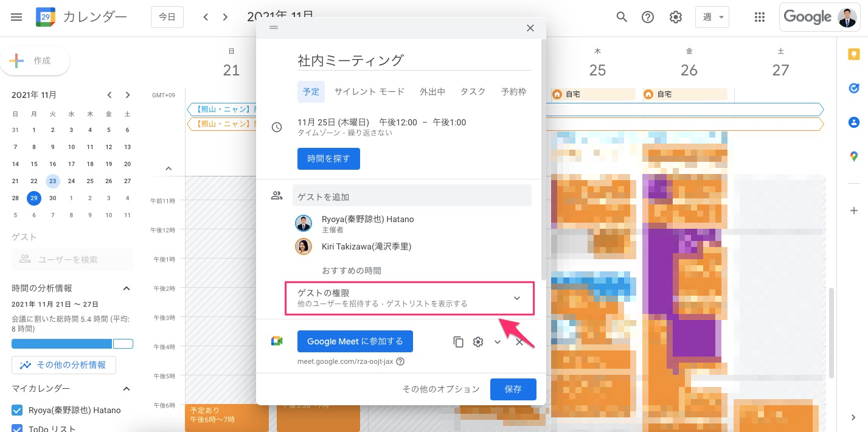868x432 pixels.
Task: Toggle Ryoya Hatano calendar checkbox
Action: tap(17, 410)
